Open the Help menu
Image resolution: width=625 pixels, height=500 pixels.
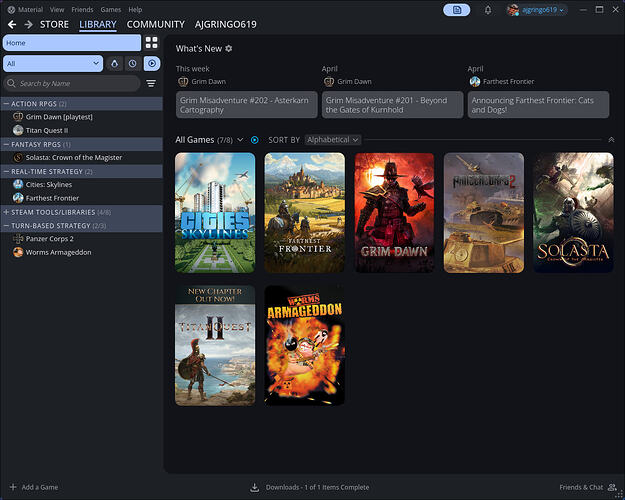[x=135, y=10]
